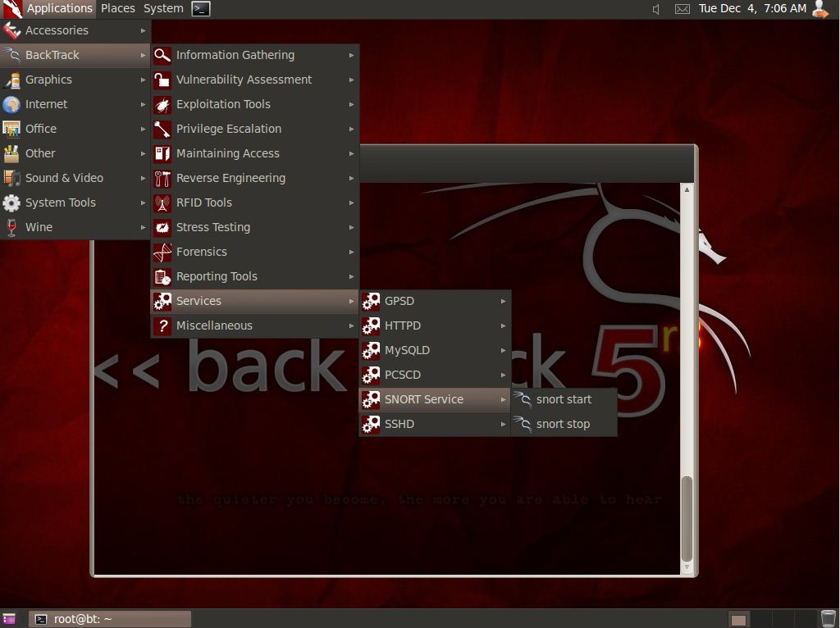The width and height of the screenshot is (840, 628).
Task: Open the mail envelope indicator
Action: (682, 9)
